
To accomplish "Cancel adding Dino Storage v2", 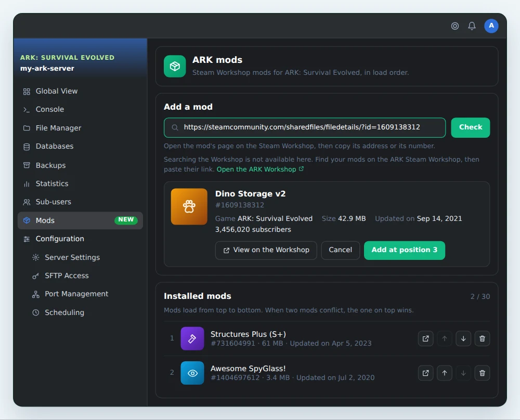I will pyautogui.click(x=340, y=250).
